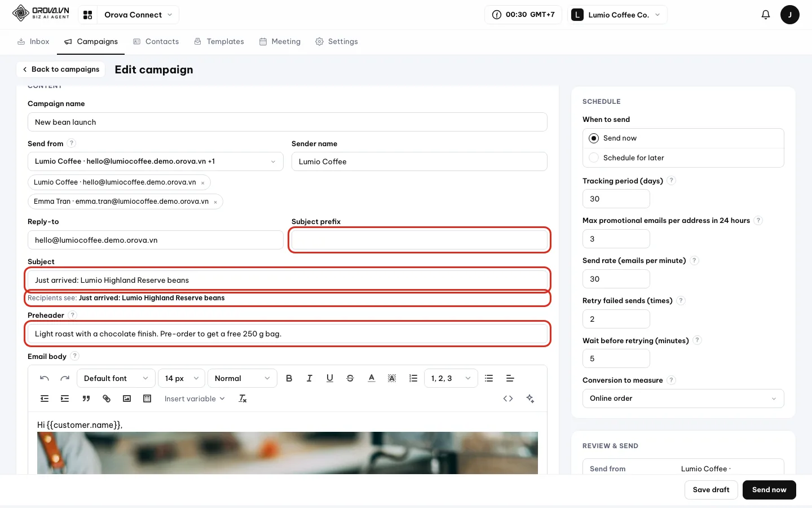Image resolution: width=812 pixels, height=508 pixels.
Task: Decrease indent in the email body
Action: [x=45, y=398]
